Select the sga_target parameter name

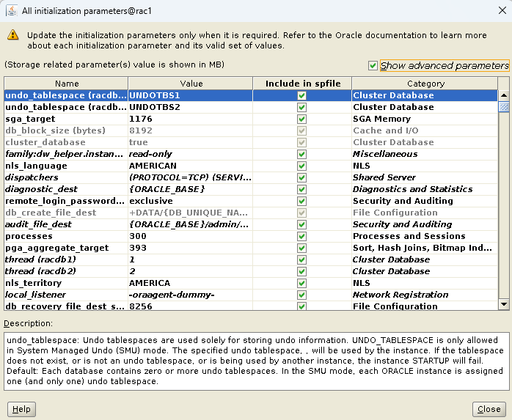click(66, 119)
